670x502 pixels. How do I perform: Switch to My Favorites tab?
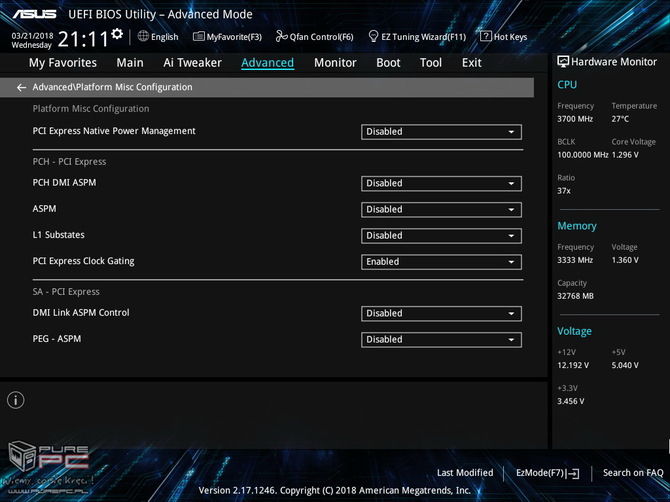click(x=63, y=63)
